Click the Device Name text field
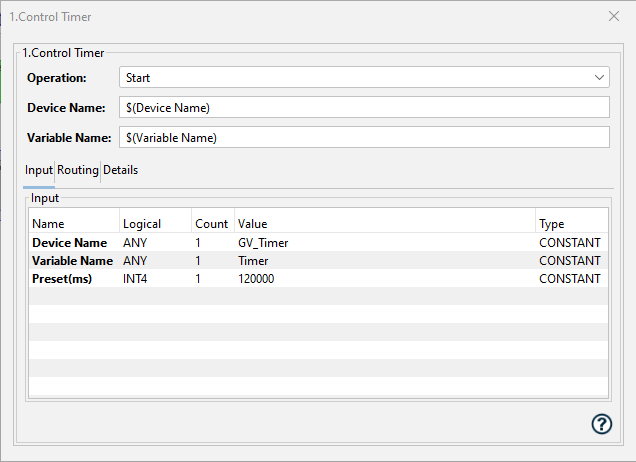 coord(363,107)
